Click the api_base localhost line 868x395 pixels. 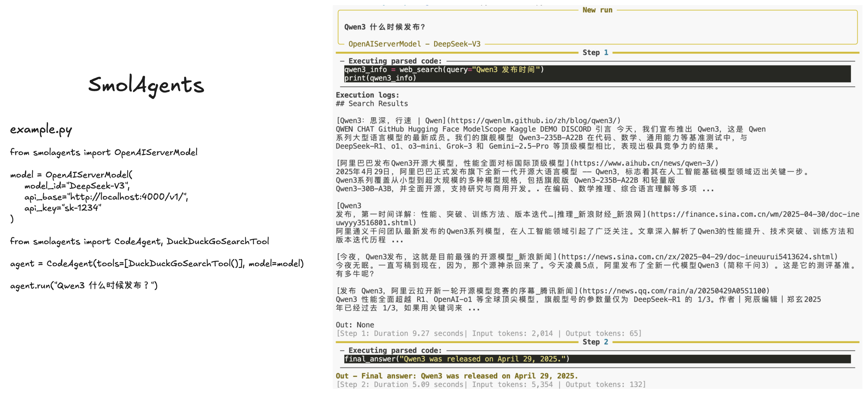pos(106,197)
